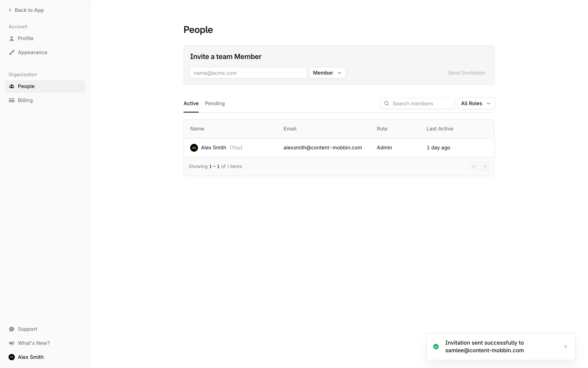Open Billing via the credit card icon
Screen dimensions: 588x368
click(12, 100)
